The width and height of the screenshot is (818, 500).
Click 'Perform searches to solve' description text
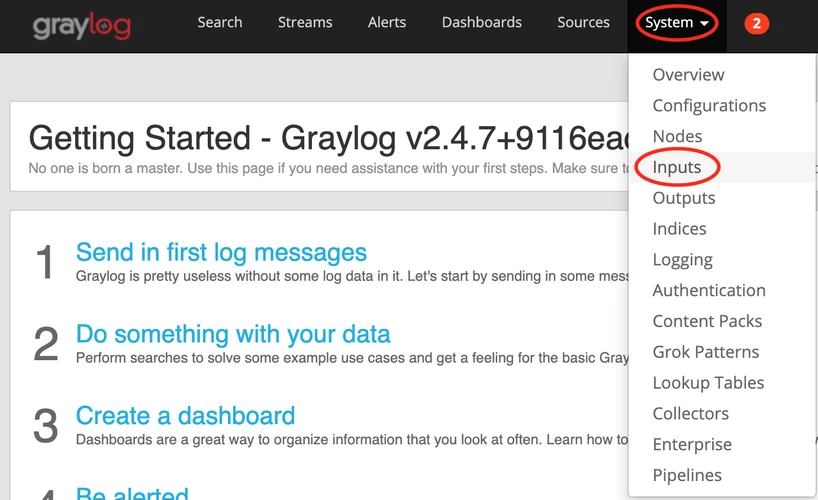click(352, 358)
